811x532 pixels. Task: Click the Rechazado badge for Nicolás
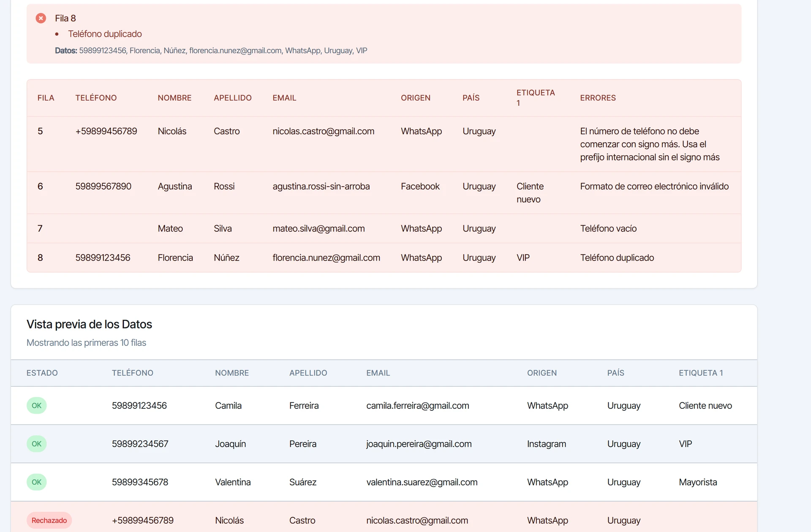pos(49,521)
